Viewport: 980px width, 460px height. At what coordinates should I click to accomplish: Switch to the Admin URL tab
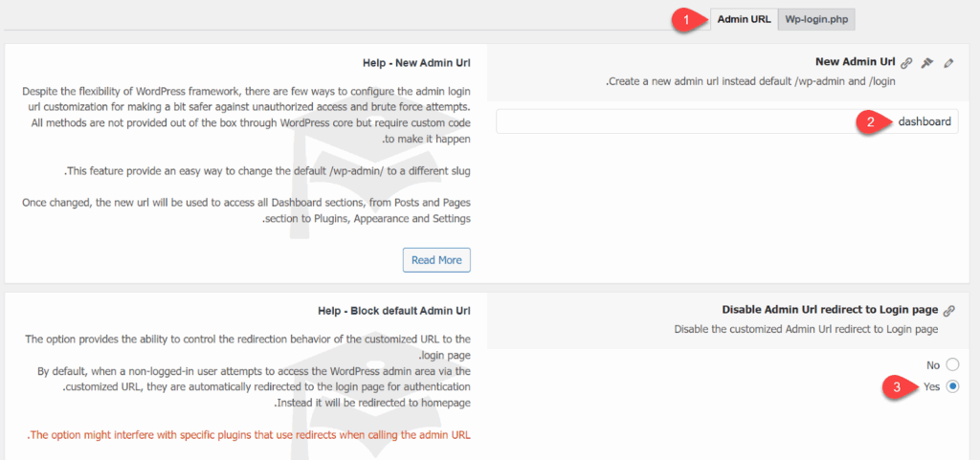744,19
